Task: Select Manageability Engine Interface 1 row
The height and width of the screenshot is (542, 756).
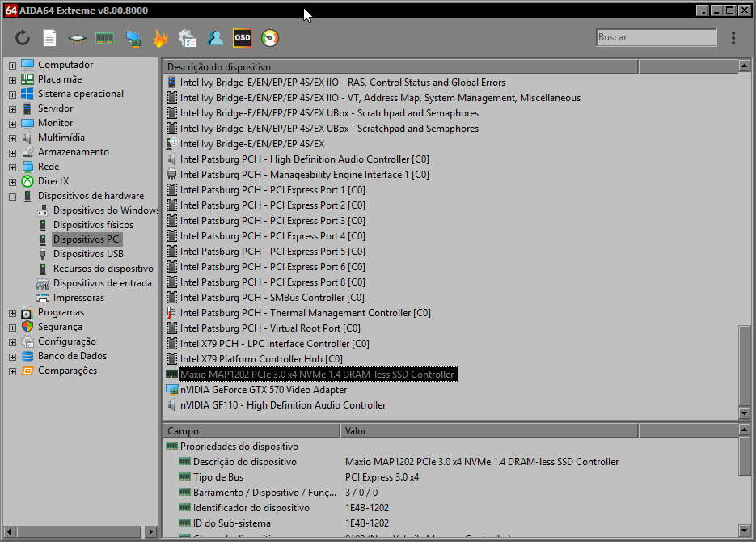Action: point(304,175)
